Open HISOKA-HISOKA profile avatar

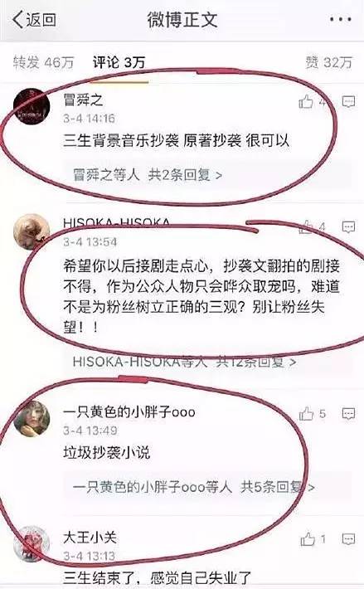pos(32,231)
